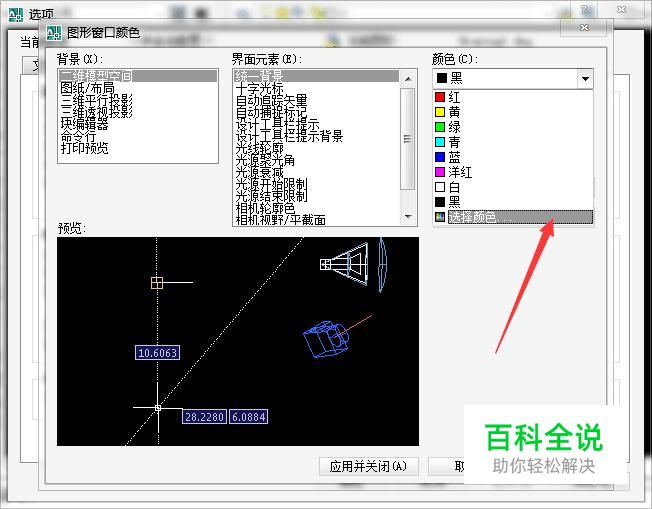Select 块编辑器 context
The width and height of the screenshot is (652, 509).
(84, 124)
